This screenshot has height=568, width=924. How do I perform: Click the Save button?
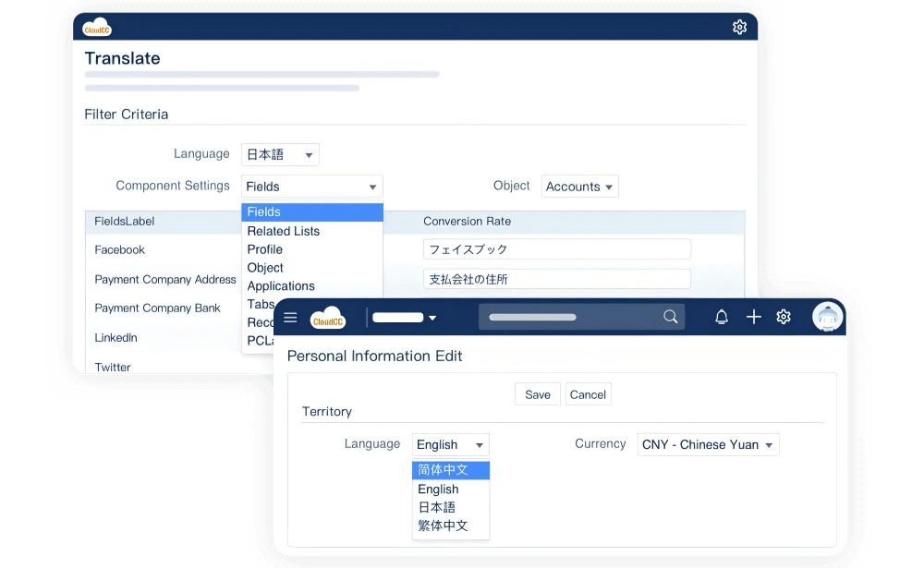tap(538, 394)
